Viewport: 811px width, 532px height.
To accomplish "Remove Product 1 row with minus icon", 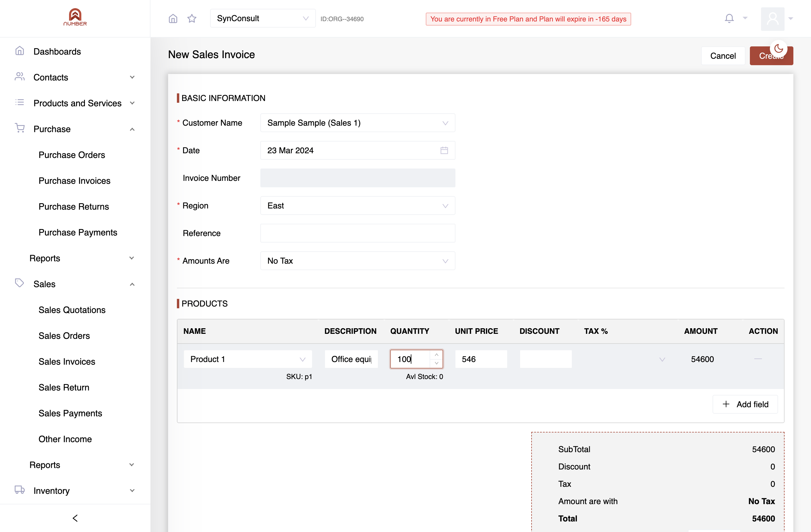I will [x=758, y=359].
